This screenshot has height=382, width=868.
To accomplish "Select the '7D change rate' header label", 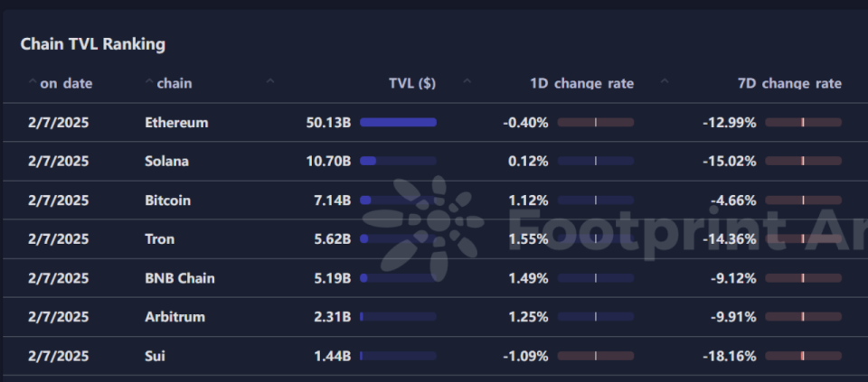I will coord(789,83).
